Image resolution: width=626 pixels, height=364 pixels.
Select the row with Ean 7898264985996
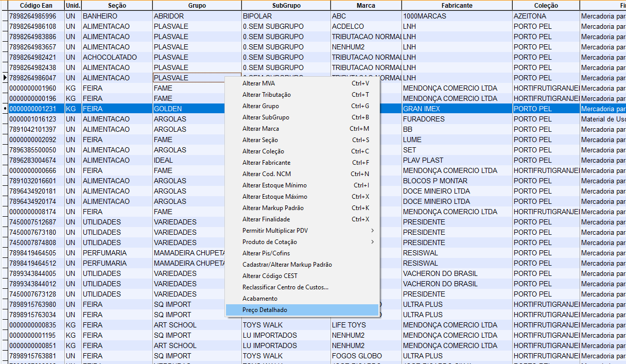(x=36, y=16)
